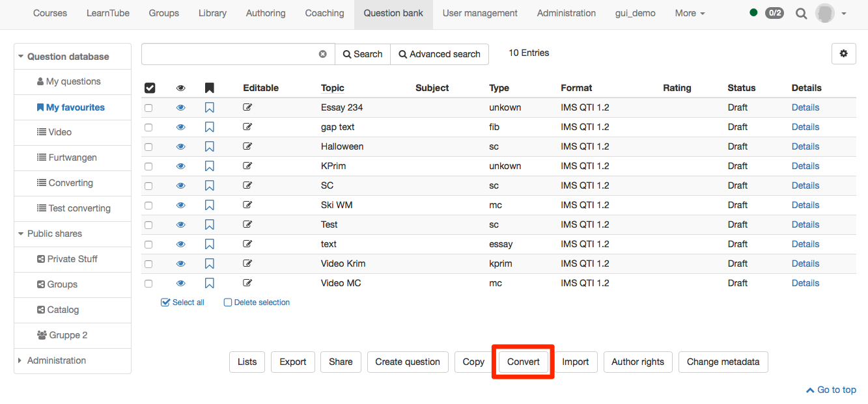The height and width of the screenshot is (404, 868).
Task: Tick the checkbox for Test row
Action: (x=148, y=225)
